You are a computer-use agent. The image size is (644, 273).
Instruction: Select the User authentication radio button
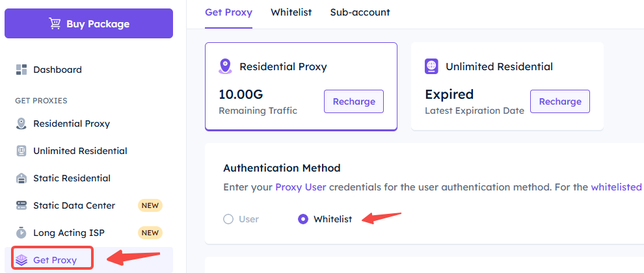[x=228, y=219]
